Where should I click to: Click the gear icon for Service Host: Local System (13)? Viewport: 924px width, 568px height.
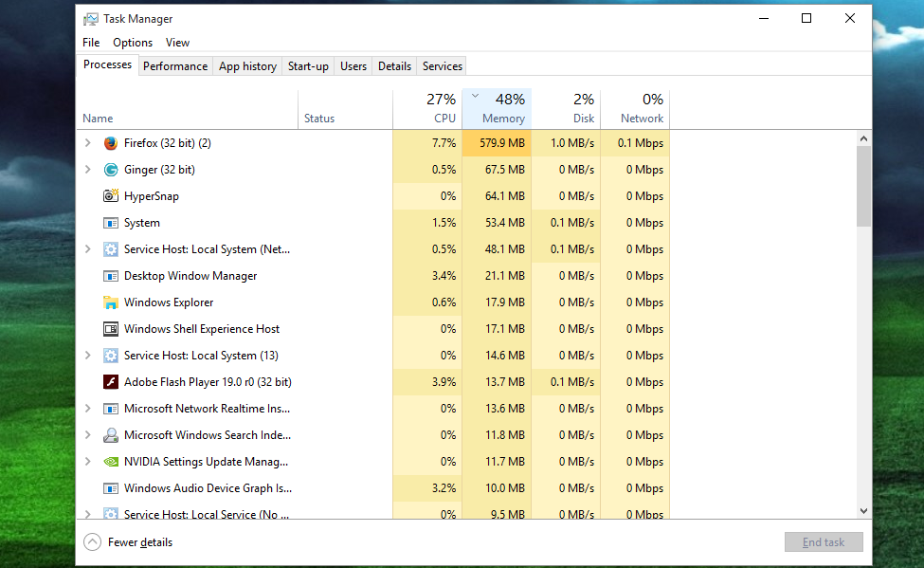pos(110,356)
